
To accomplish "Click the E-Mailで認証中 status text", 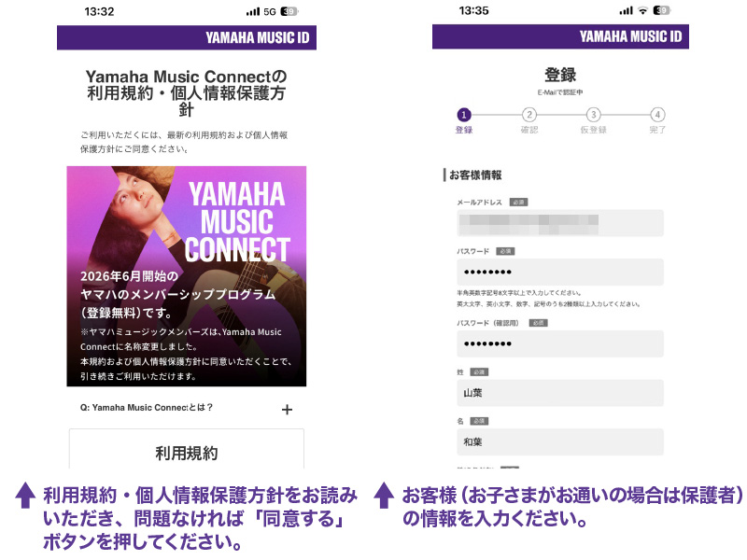I will pyautogui.click(x=560, y=92).
